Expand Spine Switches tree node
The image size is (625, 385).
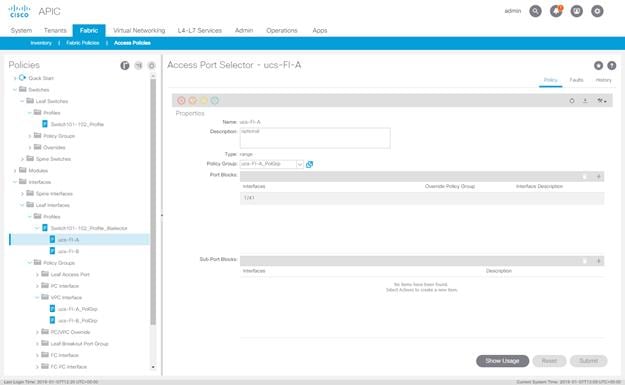point(22,159)
